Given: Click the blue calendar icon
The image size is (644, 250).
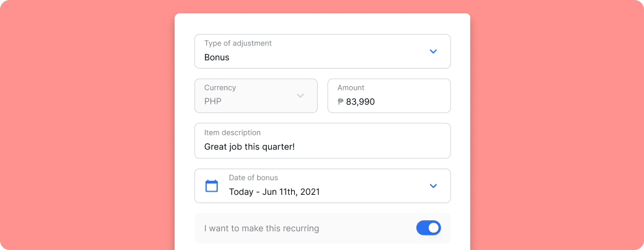Looking at the screenshot, I should tap(212, 186).
